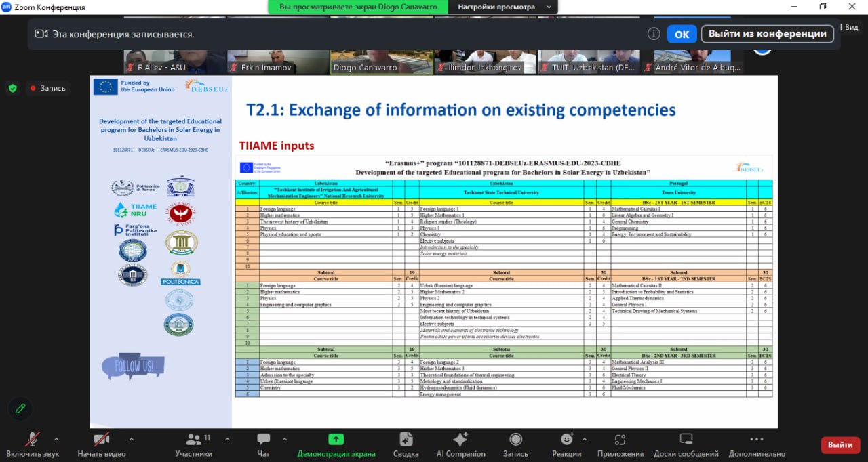The image size is (868, 462).
Task: Select André Vítor de Albuq... video thumbnail
Action: click(692, 62)
